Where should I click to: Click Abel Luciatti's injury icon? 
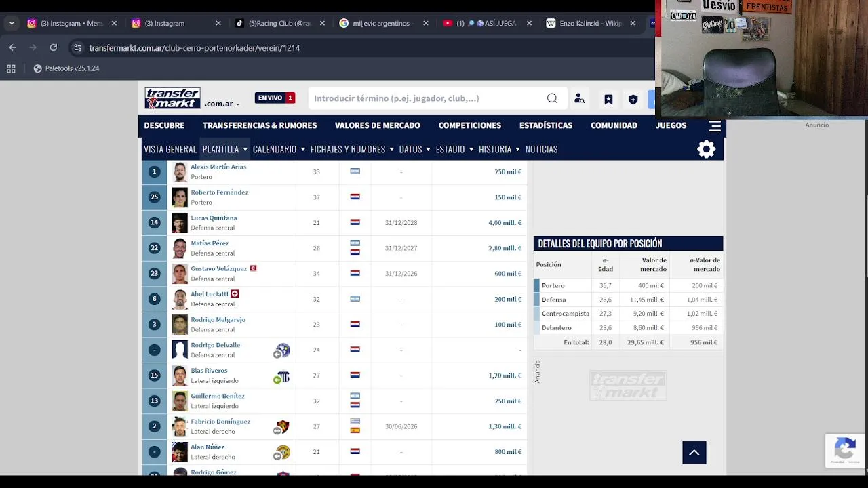[235, 293]
